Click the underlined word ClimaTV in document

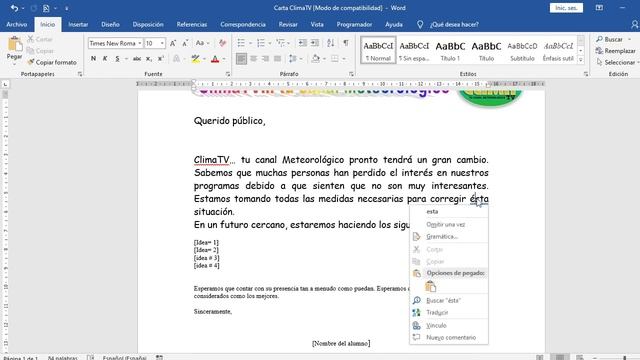tap(211, 160)
